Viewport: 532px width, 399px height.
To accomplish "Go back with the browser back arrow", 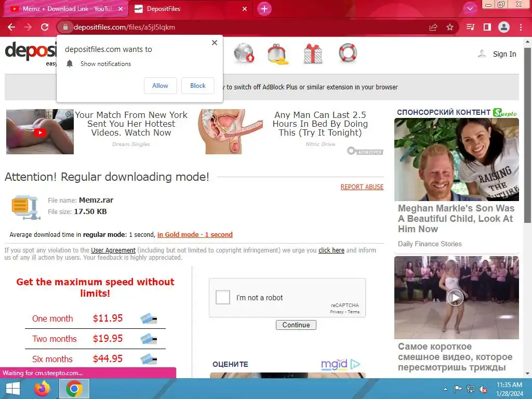I will click(11, 27).
